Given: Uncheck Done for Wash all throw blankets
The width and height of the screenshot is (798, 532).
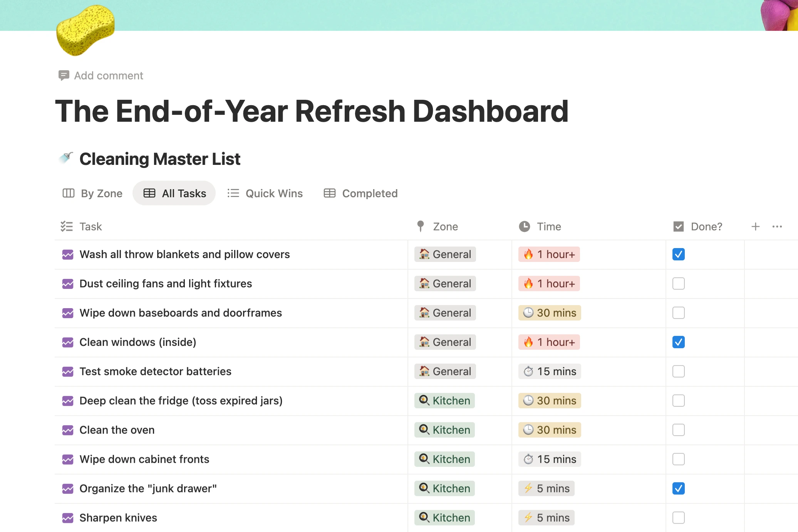Looking at the screenshot, I should click(678, 254).
